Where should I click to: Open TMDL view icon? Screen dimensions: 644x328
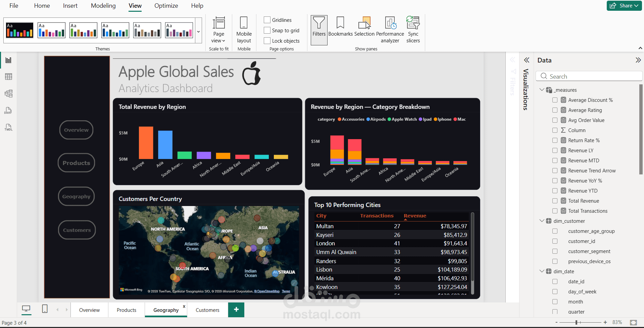coord(8,127)
